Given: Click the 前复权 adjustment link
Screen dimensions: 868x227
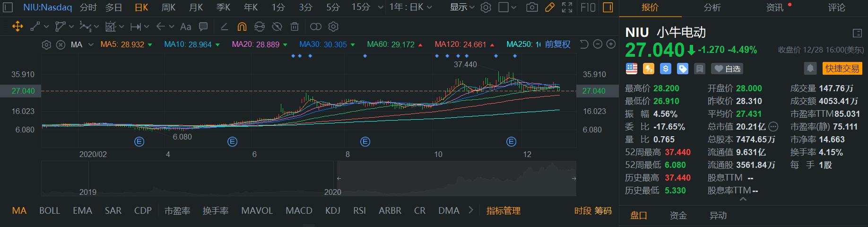Looking at the screenshot, I should click(x=557, y=44).
